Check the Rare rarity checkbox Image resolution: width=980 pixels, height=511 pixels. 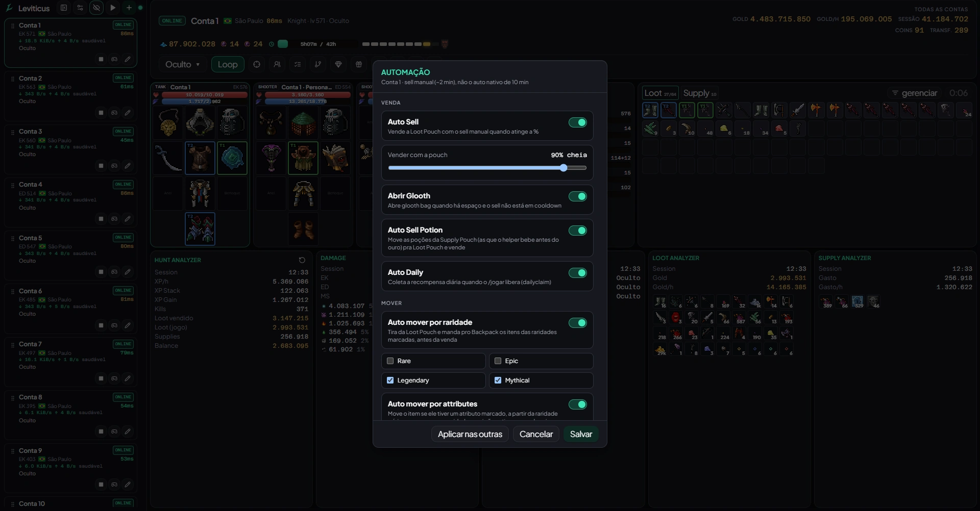tap(390, 361)
